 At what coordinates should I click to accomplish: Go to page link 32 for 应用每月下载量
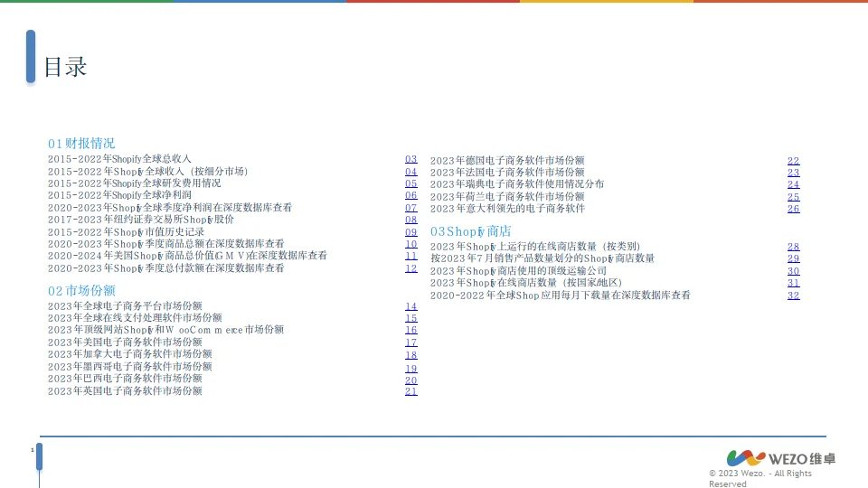tap(793, 296)
